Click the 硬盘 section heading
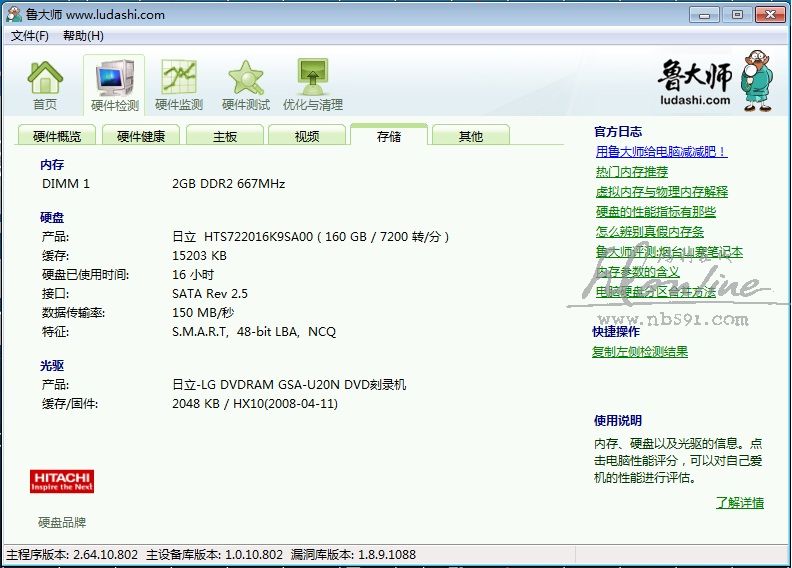792x568 pixels. click(x=52, y=218)
